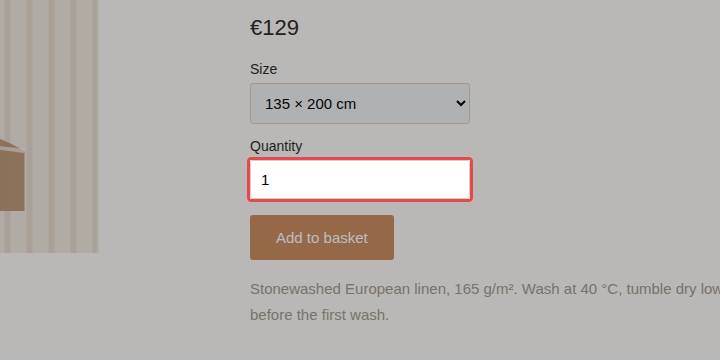The image size is (720, 360).
Task: Open the Size dropdown showing 135 × 200 cm
Action: pos(360,103)
